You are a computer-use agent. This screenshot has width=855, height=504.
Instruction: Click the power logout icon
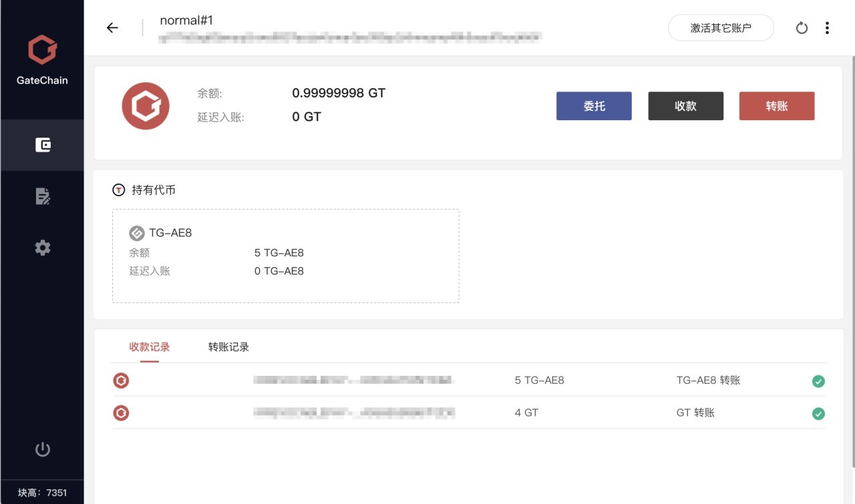point(43,449)
